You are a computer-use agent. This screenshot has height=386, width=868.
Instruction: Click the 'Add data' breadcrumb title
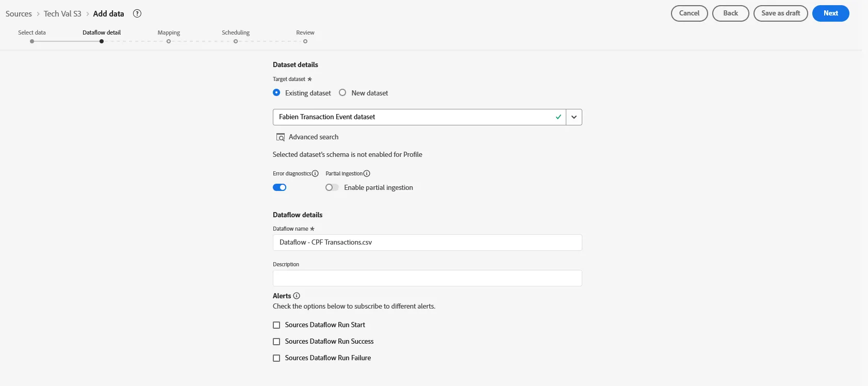tap(109, 14)
